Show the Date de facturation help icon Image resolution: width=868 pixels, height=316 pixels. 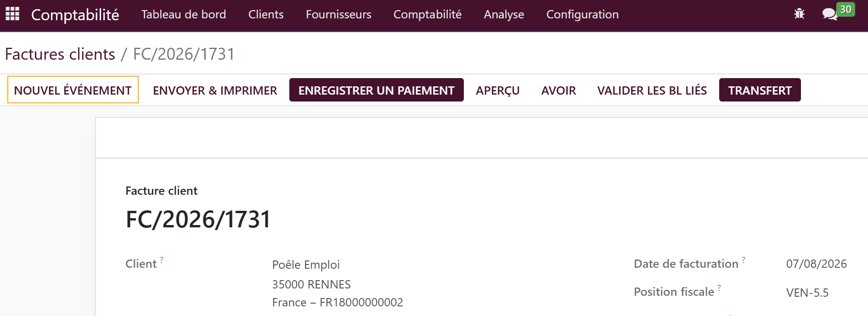pos(744,260)
